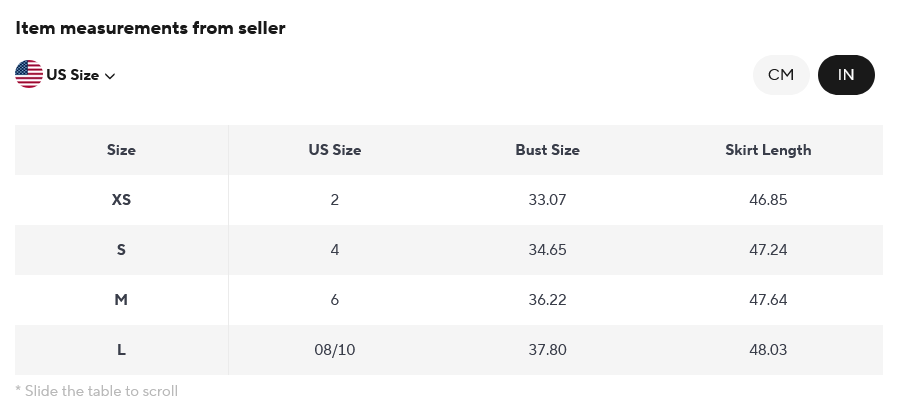The image size is (897, 417).
Task: Click the Skirt Length column header
Action: click(x=768, y=150)
